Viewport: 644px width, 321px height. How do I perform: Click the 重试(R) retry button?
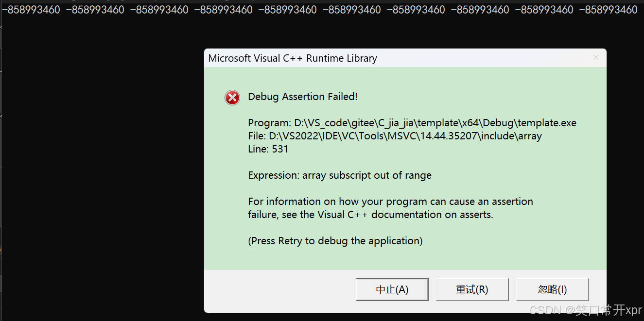pyautogui.click(x=472, y=289)
